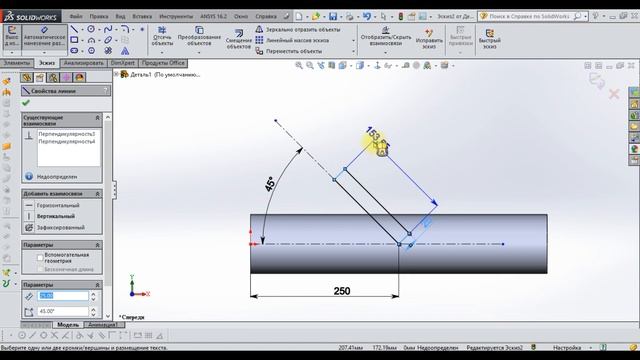The width and height of the screenshot is (640, 360).
Task: Select Перпендикулярность3 relation in list
Action: click(67, 134)
